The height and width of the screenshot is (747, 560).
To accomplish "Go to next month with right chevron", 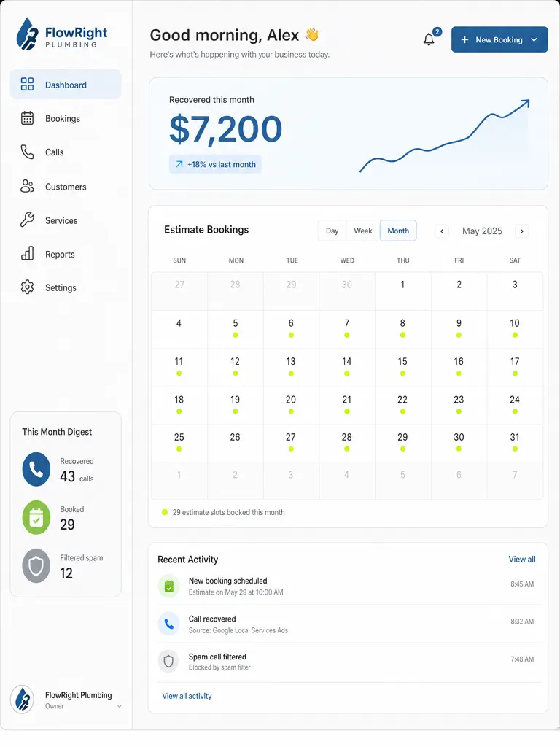I will tap(522, 231).
